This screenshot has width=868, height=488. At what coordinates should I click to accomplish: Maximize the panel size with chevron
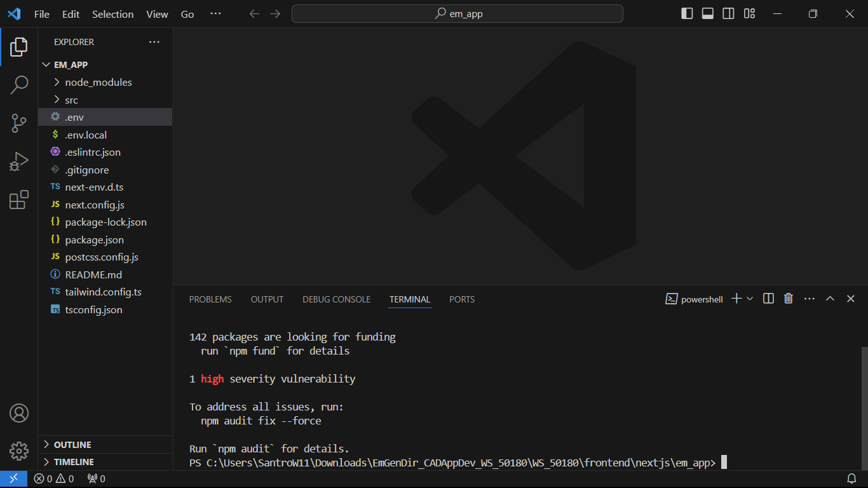pyautogui.click(x=830, y=299)
